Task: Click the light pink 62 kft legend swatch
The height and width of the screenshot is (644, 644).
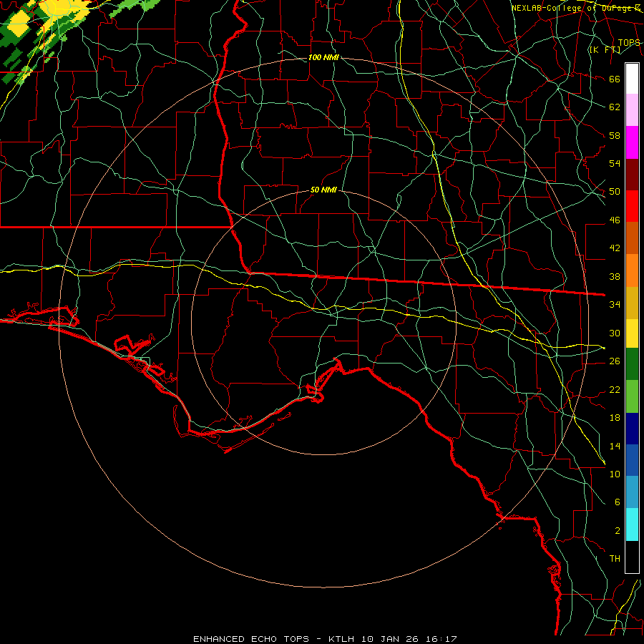Action: coord(632,110)
